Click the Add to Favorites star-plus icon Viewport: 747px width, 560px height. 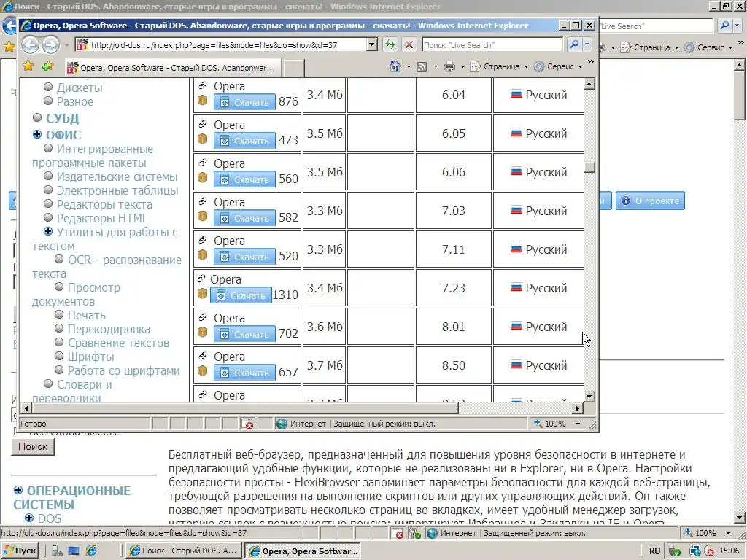coord(47,66)
